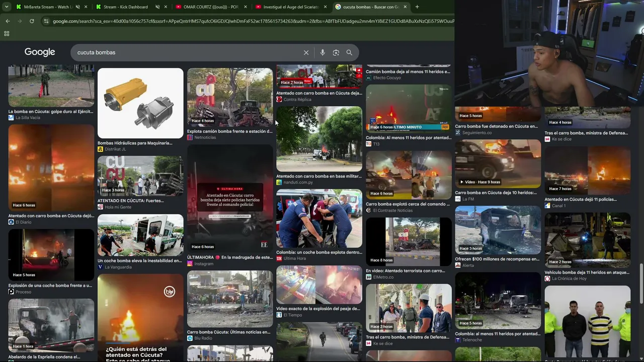Click the Instagram source icon

[x=190, y=264]
